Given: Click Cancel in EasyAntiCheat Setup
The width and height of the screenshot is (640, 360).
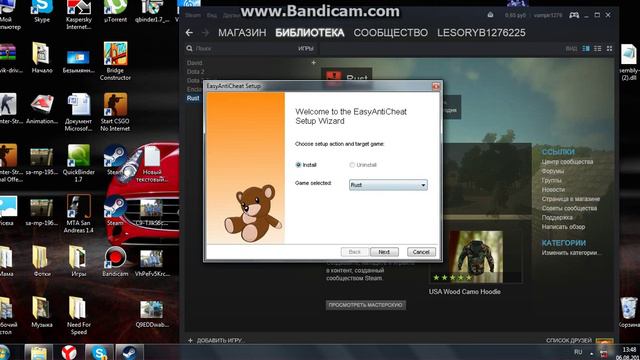Looking at the screenshot, I should tap(421, 252).
